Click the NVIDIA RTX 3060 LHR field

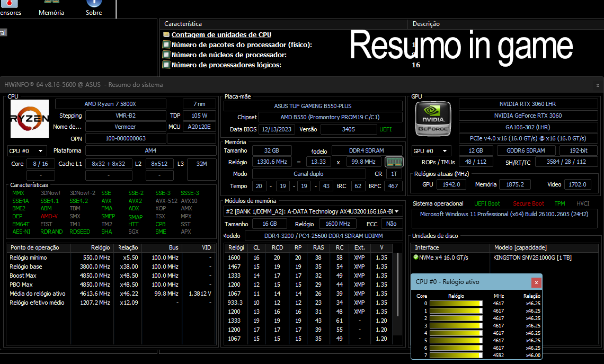click(x=528, y=104)
